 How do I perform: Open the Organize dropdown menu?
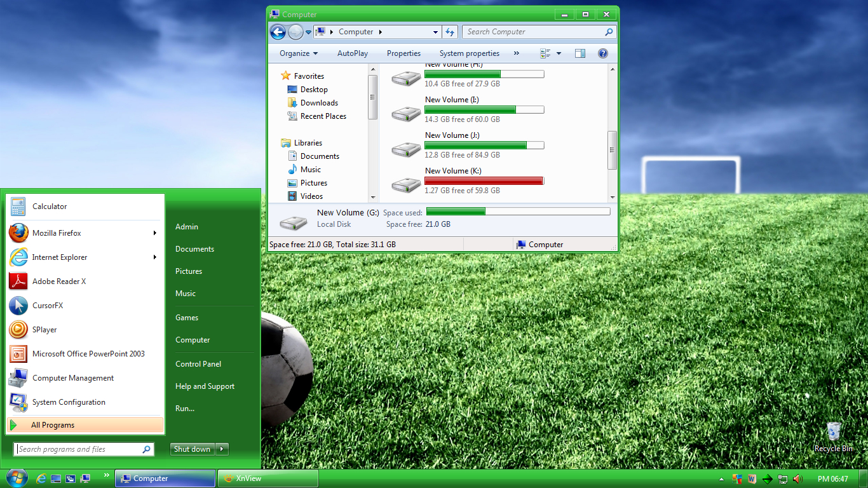click(299, 53)
